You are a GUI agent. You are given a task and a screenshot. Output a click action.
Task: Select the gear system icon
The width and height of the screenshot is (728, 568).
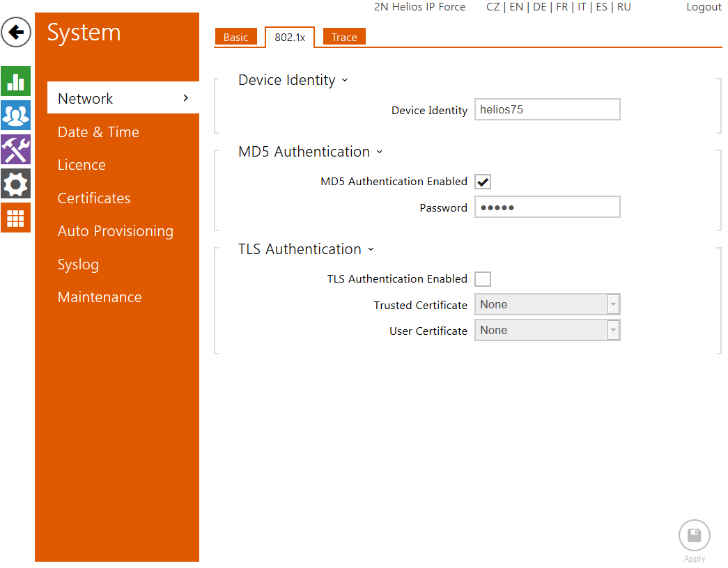click(15, 184)
